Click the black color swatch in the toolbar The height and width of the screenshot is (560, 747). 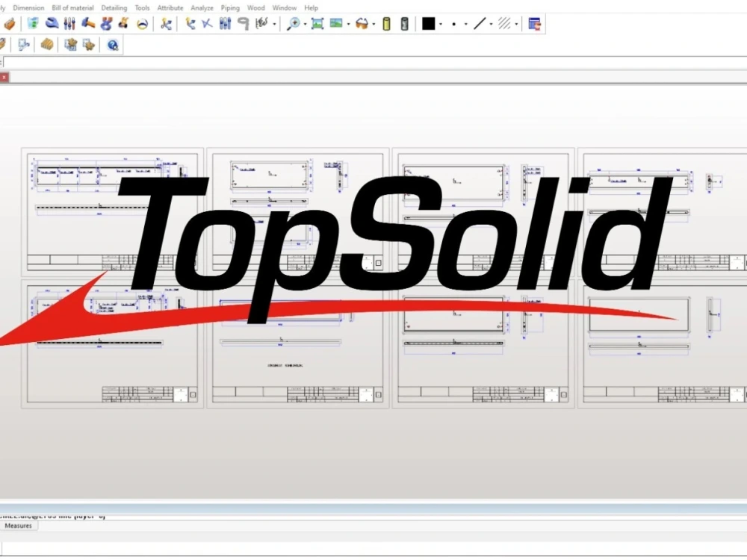tap(427, 23)
